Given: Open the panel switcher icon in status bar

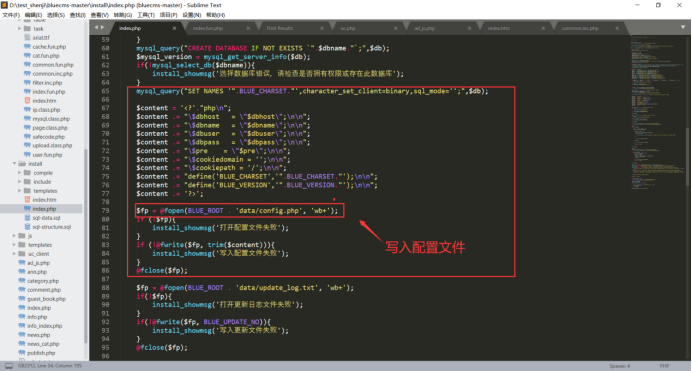Looking at the screenshot, I should [9, 366].
